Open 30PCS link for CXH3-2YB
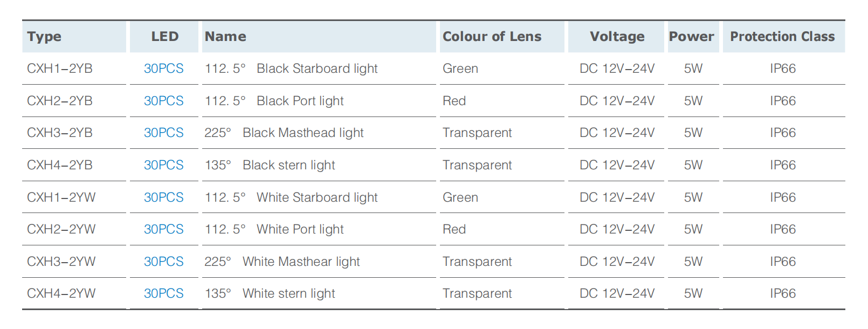 click(164, 133)
